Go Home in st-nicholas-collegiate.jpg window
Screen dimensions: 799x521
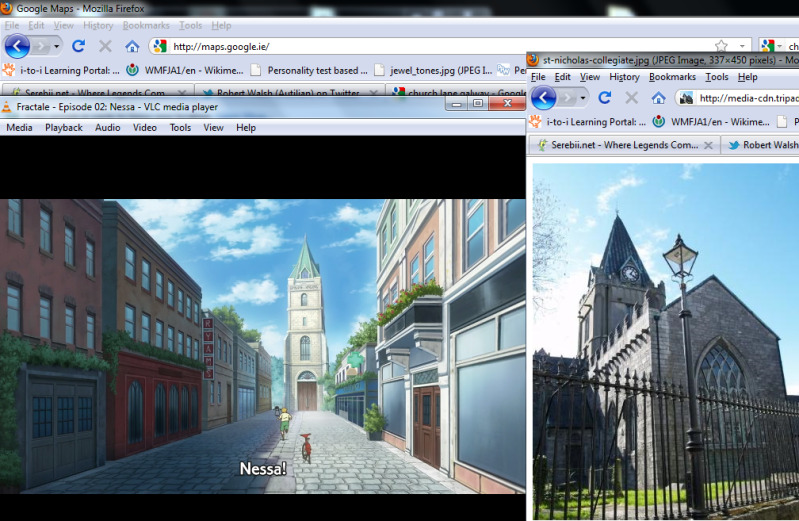tap(659, 98)
